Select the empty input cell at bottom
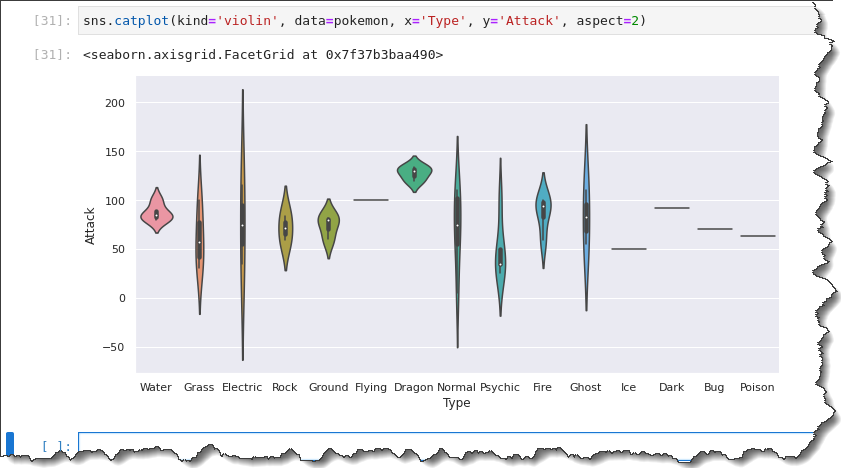 tap(445, 444)
